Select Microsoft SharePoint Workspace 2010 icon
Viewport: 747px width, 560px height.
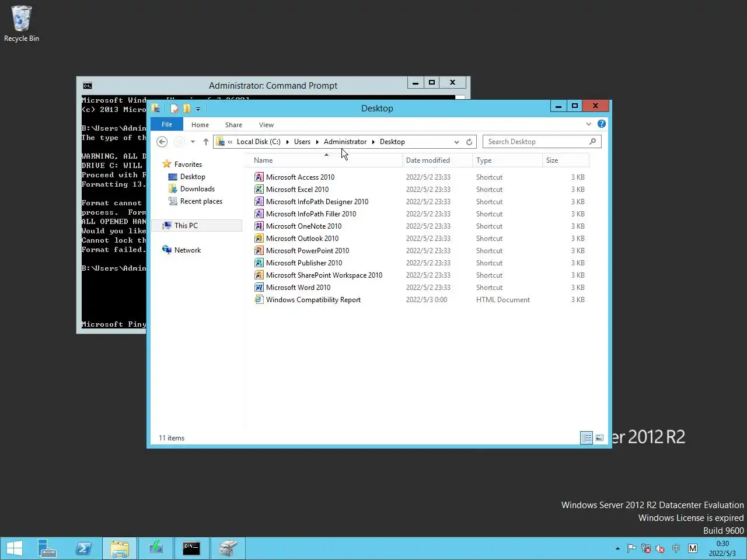259,275
